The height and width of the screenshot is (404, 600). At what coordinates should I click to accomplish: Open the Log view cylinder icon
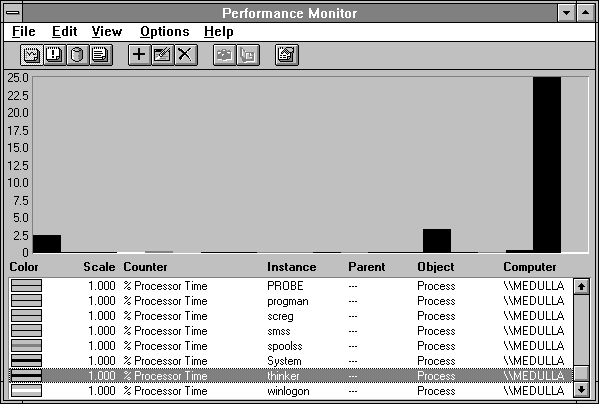[78, 55]
